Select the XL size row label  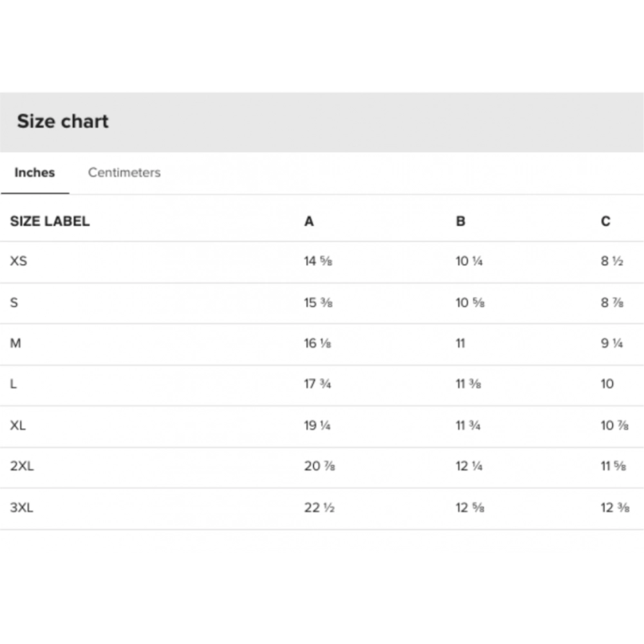(18, 426)
